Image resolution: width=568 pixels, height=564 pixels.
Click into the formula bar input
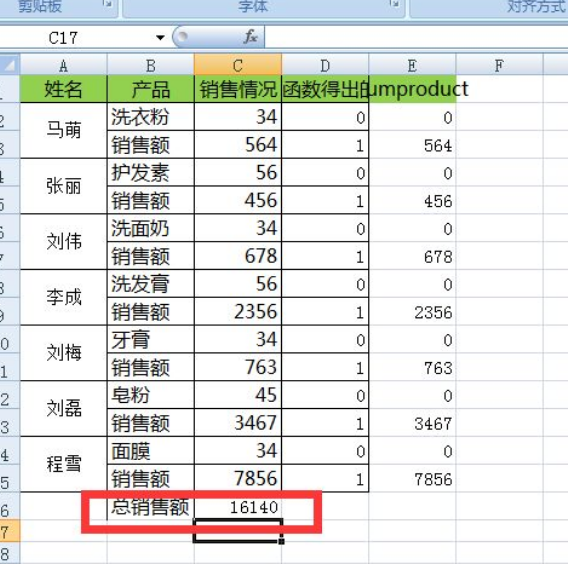pos(416,37)
